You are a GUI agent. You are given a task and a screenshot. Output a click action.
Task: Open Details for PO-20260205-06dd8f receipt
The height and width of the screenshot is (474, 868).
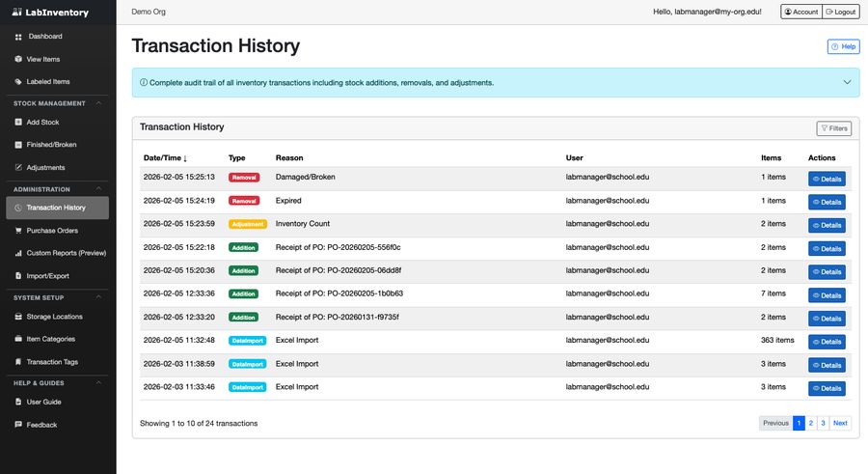point(827,272)
